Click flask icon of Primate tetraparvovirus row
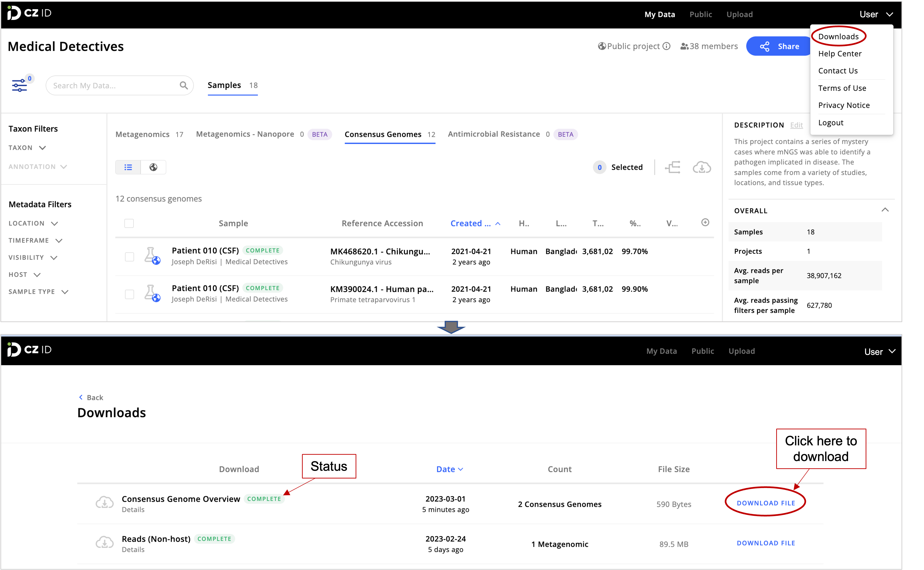 [152, 294]
